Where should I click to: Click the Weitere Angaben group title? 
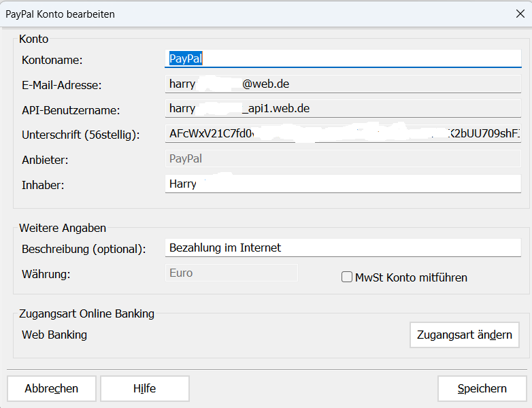(x=63, y=228)
